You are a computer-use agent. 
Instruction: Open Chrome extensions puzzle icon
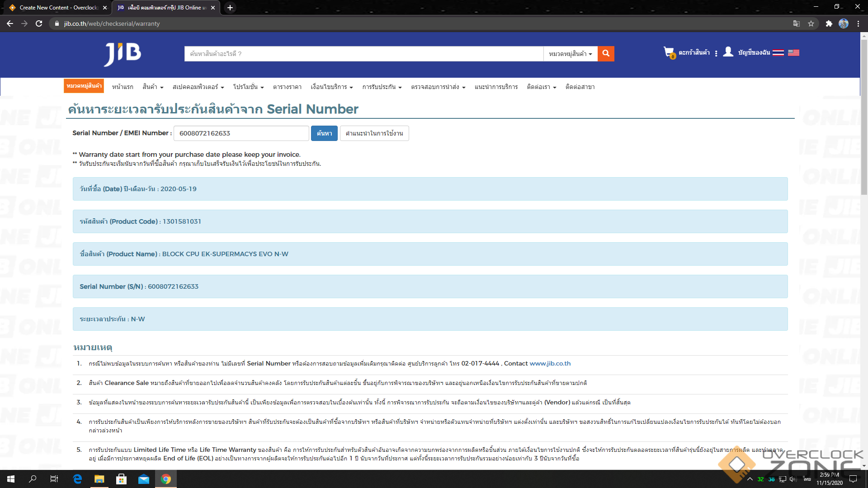tap(829, 23)
